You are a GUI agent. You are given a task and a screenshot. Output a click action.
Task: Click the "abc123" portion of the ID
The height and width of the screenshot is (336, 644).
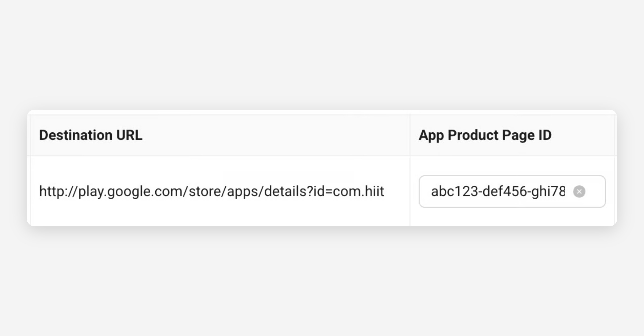pyautogui.click(x=454, y=192)
